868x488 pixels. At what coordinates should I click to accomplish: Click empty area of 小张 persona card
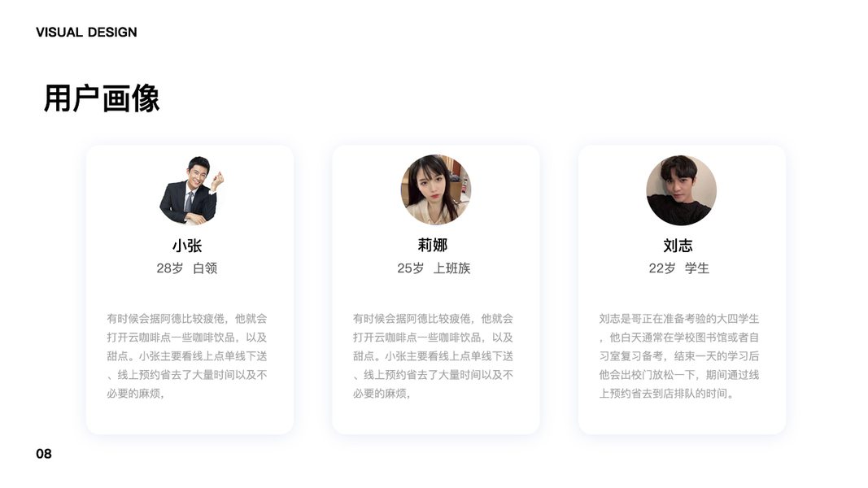[190, 418]
